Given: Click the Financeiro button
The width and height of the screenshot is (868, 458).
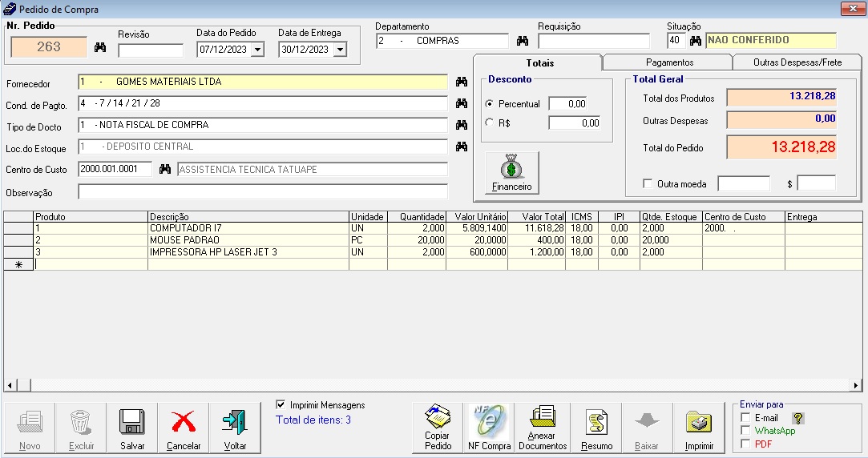Looking at the screenshot, I should point(511,173).
